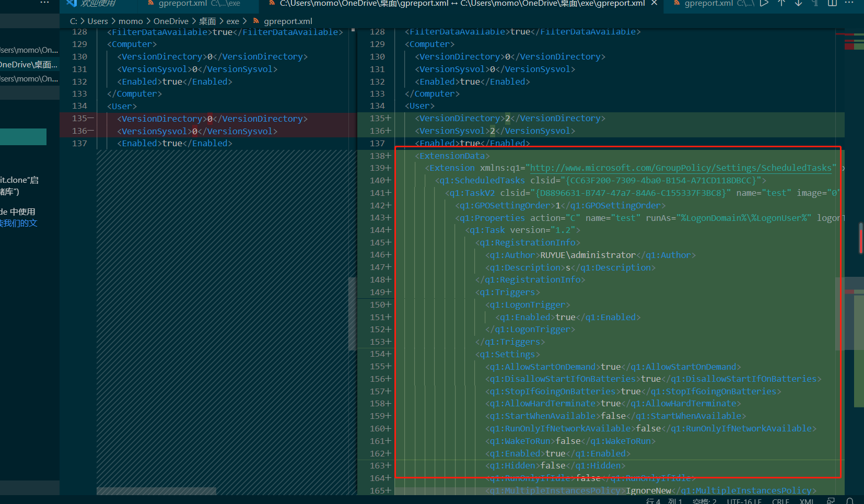Click the feedback icon in status bar
The height and width of the screenshot is (504, 864).
pyautogui.click(x=831, y=501)
